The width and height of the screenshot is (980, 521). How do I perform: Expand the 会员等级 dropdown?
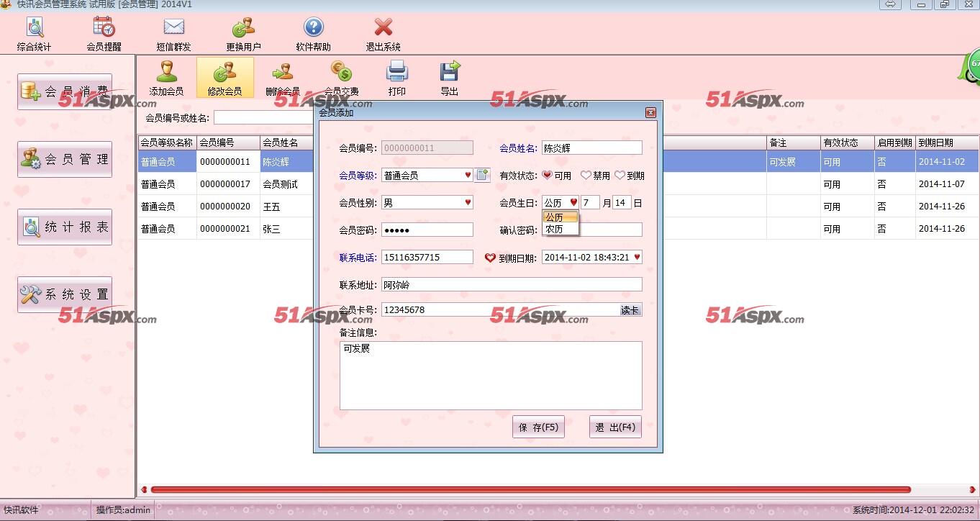[x=468, y=175]
